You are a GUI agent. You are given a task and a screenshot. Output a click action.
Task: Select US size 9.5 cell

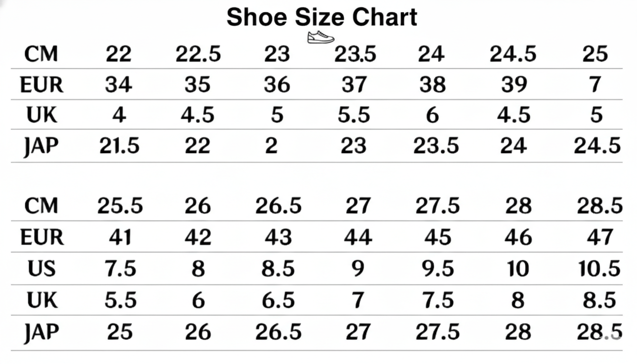coord(437,269)
